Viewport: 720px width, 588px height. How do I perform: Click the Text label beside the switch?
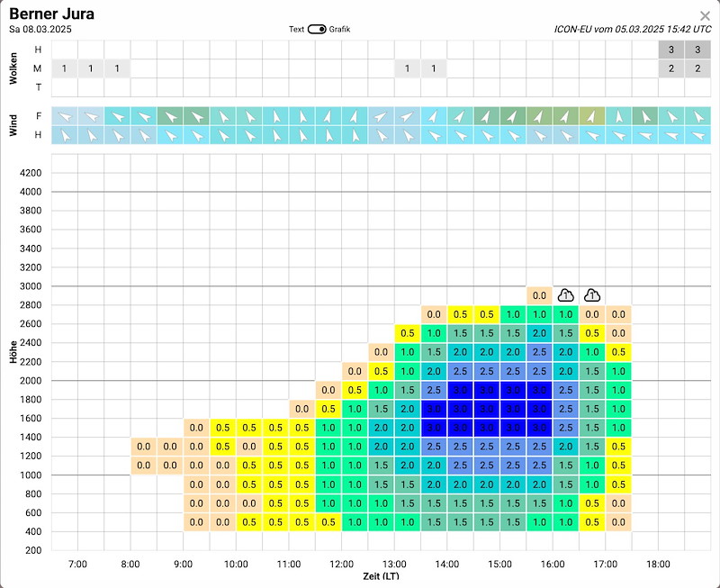coord(296,30)
